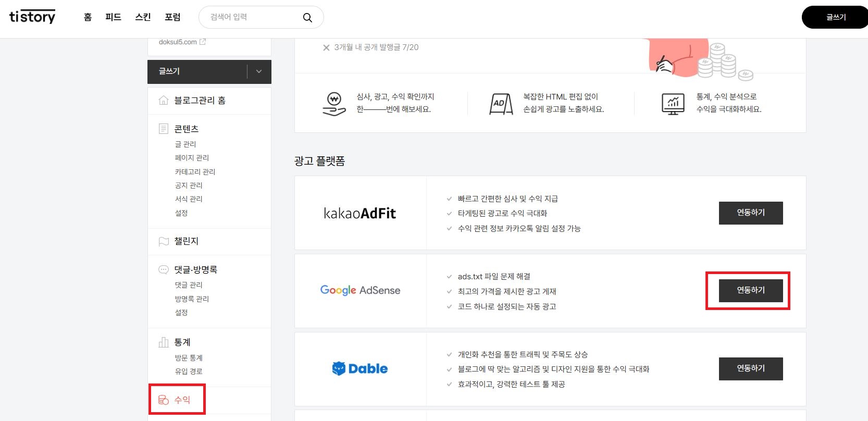Click the 챌린지 menu label
868x421 pixels.
pos(187,241)
